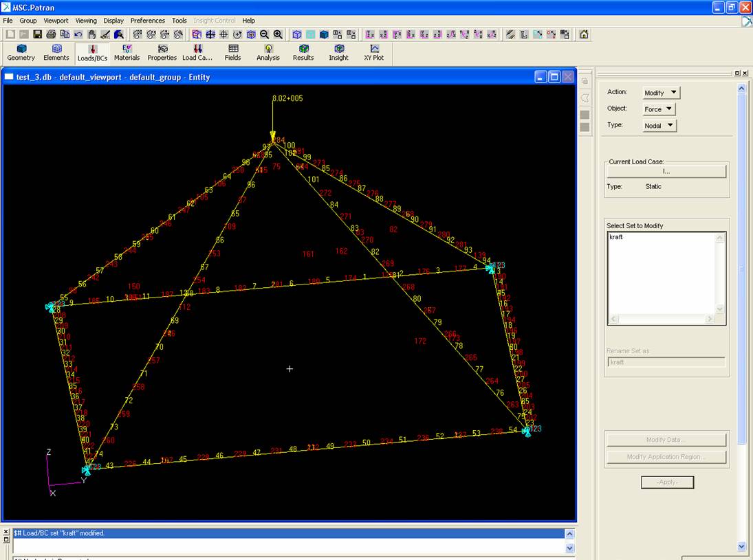
Task: Open the Fields application
Action: (x=233, y=53)
